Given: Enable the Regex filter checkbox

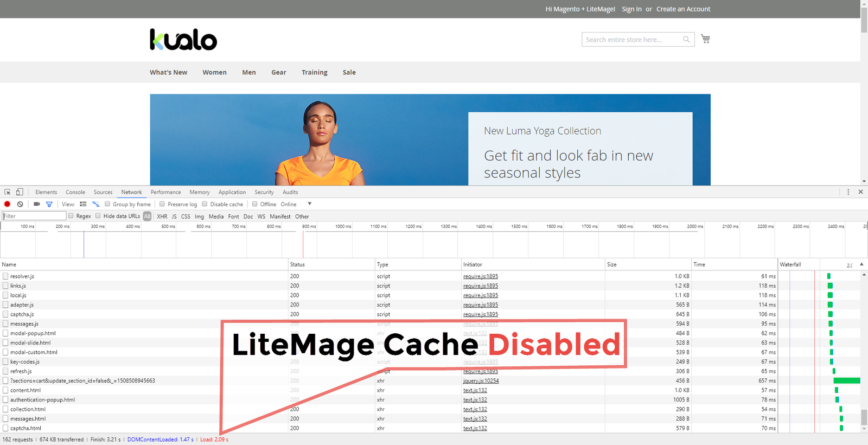Looking at the screenshot, I should [71, 216].
